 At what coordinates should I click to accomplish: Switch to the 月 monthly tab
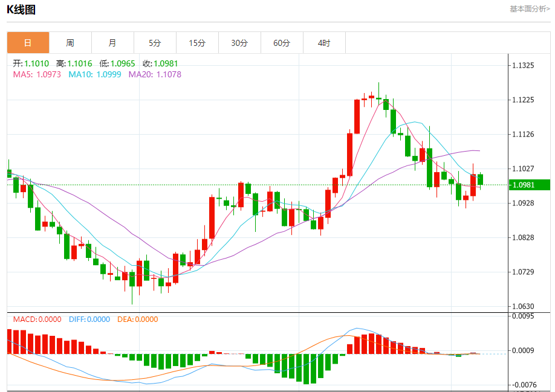tap(112, 43)
